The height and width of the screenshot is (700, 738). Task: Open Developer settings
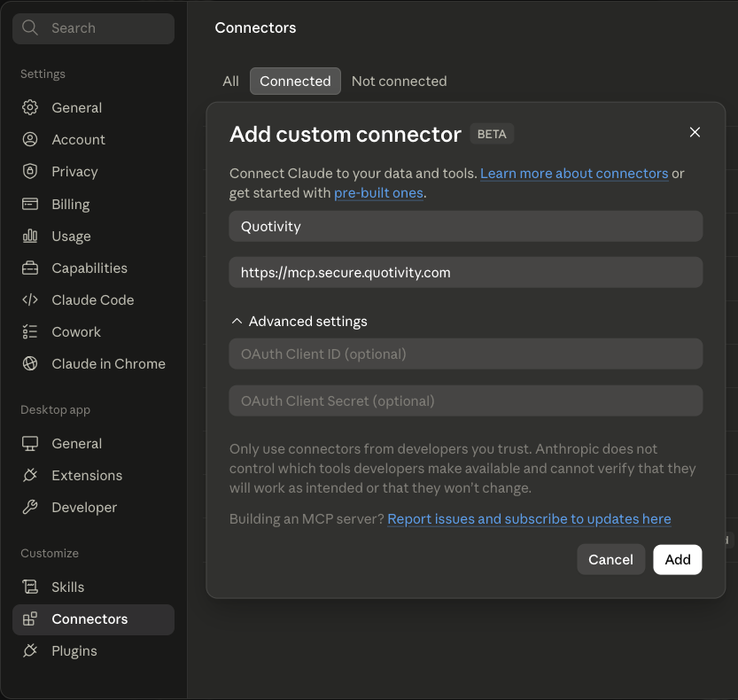pyautogui.click(x=93, y=508)
